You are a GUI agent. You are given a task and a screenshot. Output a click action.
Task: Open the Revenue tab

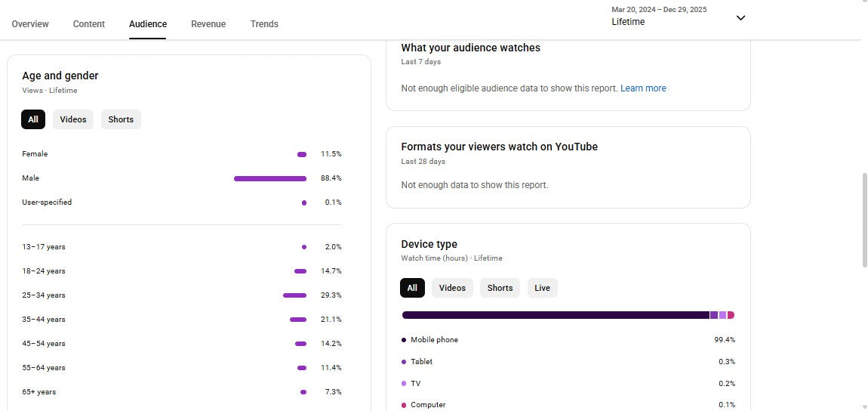208,24
